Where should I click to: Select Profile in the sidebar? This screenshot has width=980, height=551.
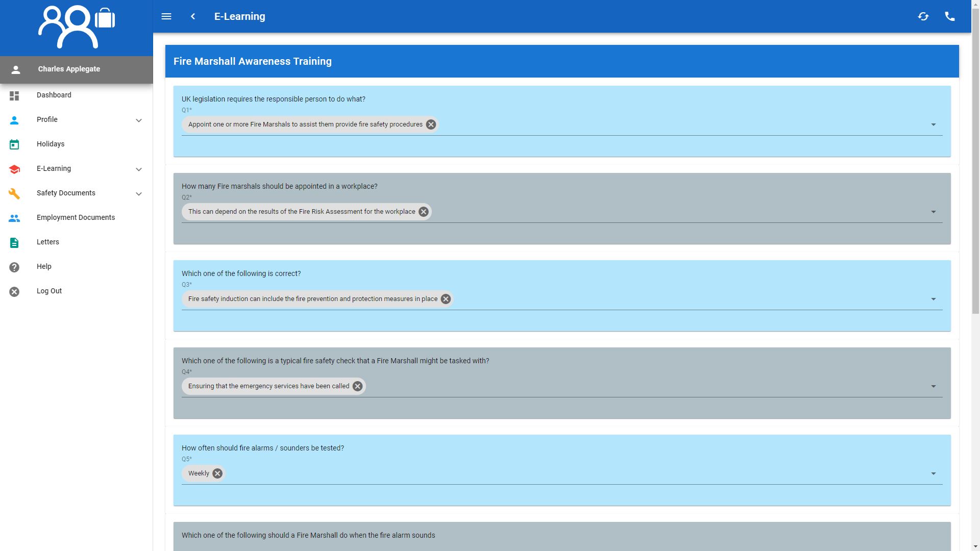77,119
